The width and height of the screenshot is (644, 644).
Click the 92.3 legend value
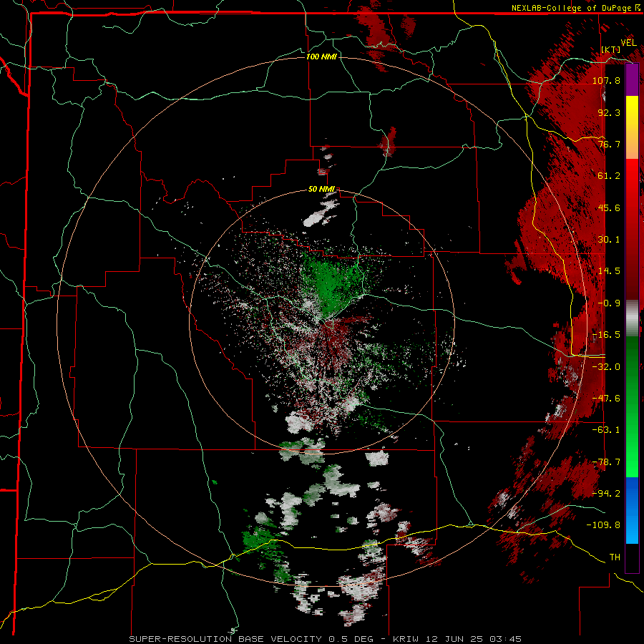point(609,112)
